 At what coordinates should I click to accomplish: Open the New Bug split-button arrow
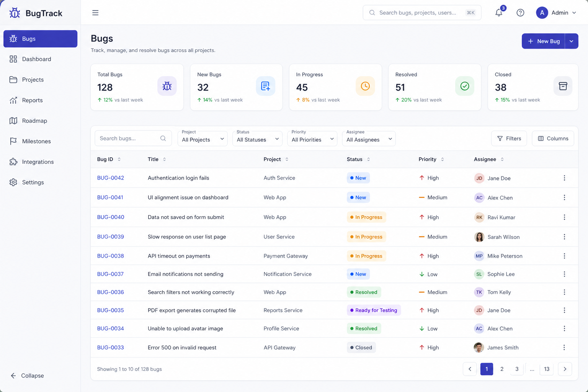click(x=572, y=41)
